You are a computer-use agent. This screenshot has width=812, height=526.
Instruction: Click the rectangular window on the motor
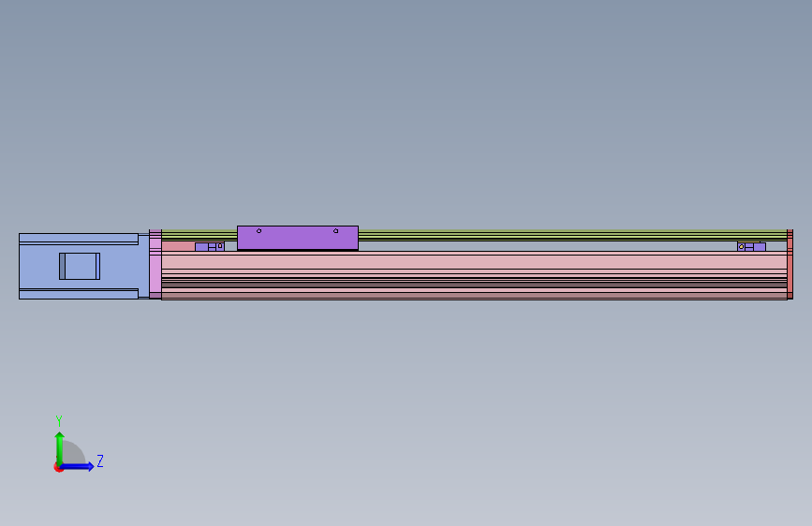pos(80,266)
